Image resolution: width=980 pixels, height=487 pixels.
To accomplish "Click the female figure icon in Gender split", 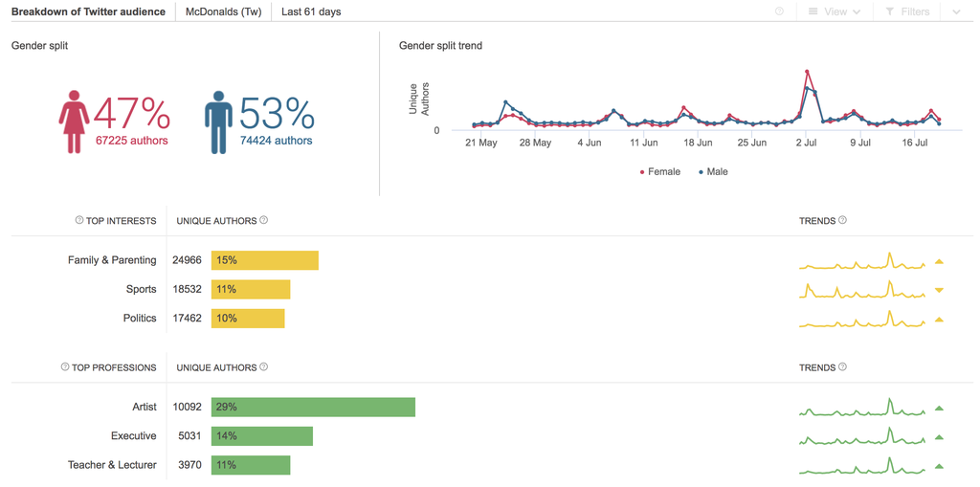I will [x=74, y=122].
